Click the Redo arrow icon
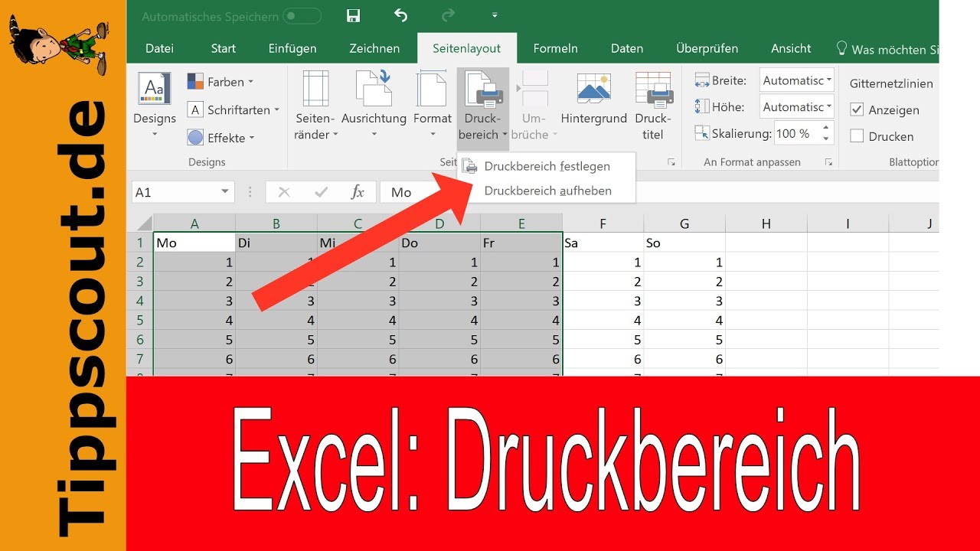 point(449,15)
